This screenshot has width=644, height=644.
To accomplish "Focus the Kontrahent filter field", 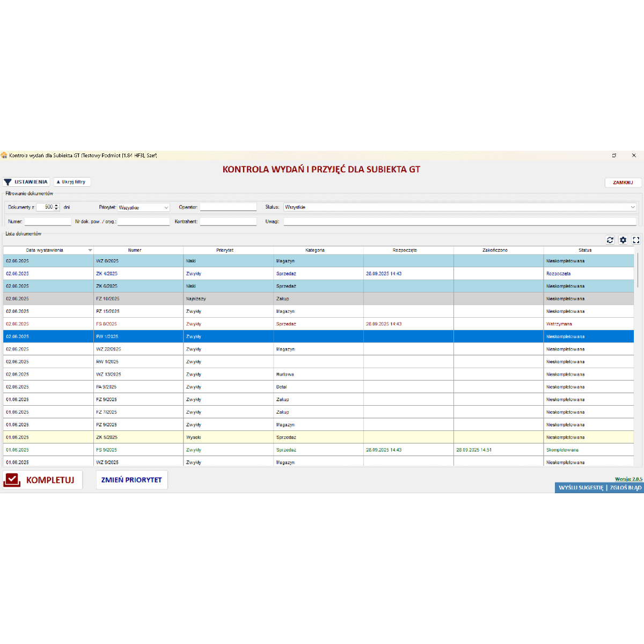I will (228, 222).
